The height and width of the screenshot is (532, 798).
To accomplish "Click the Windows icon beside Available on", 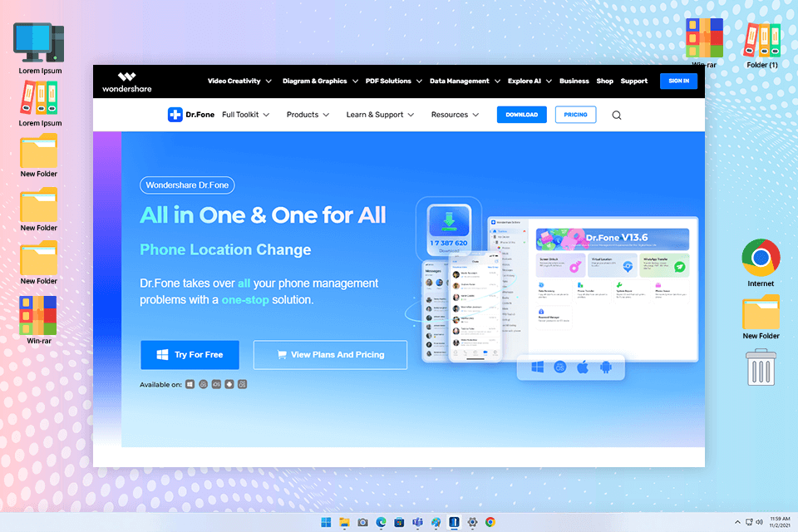I will click(190, 384).
